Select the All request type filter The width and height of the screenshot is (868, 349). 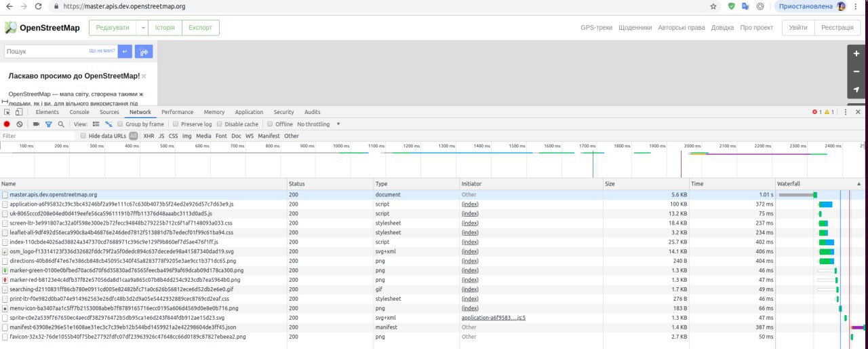[x=134, y=136]
